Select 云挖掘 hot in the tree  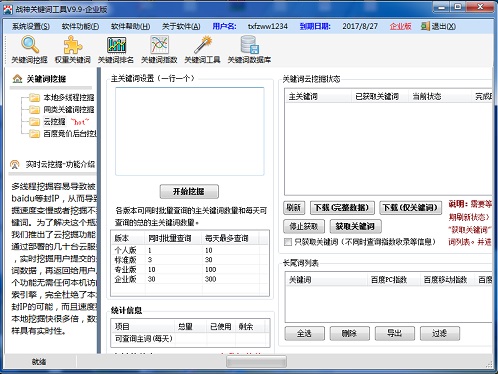click(66, 122)
